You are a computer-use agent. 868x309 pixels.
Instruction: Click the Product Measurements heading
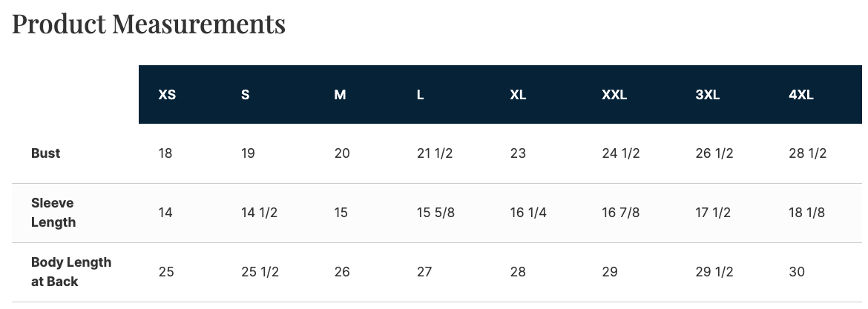(x=149, y=24)
